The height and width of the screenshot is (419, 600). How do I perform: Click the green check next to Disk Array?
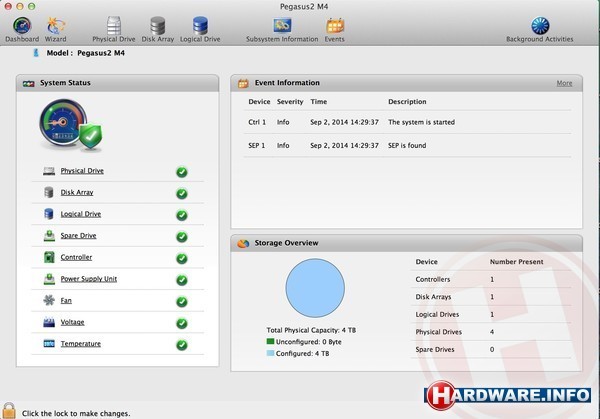[x=182, y=194]
